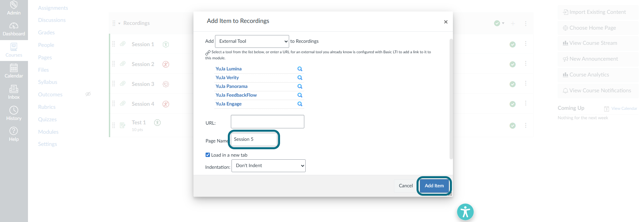The image size is (644, 222).
Task: Open Grades in course menu
Action: tap(46, 33)
